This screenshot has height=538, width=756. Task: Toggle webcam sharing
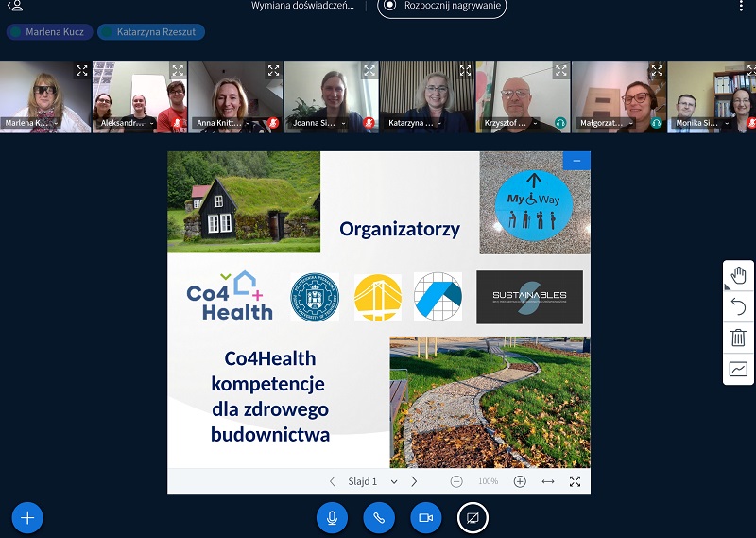tap(426, 518)
